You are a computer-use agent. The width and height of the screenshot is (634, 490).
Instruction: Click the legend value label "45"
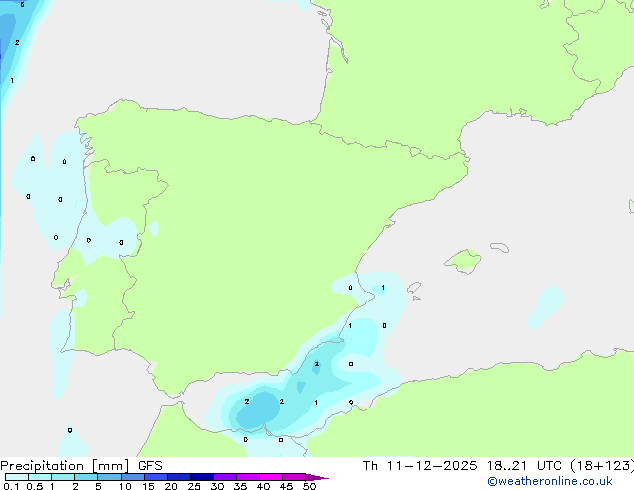(286, 486)
